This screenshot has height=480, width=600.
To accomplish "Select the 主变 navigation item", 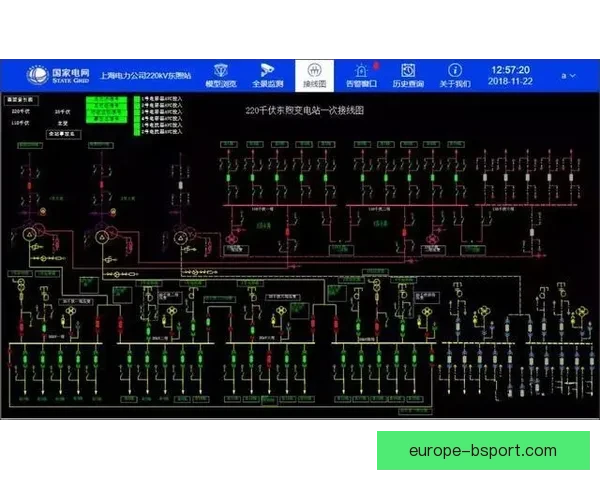I will [63, 123].
